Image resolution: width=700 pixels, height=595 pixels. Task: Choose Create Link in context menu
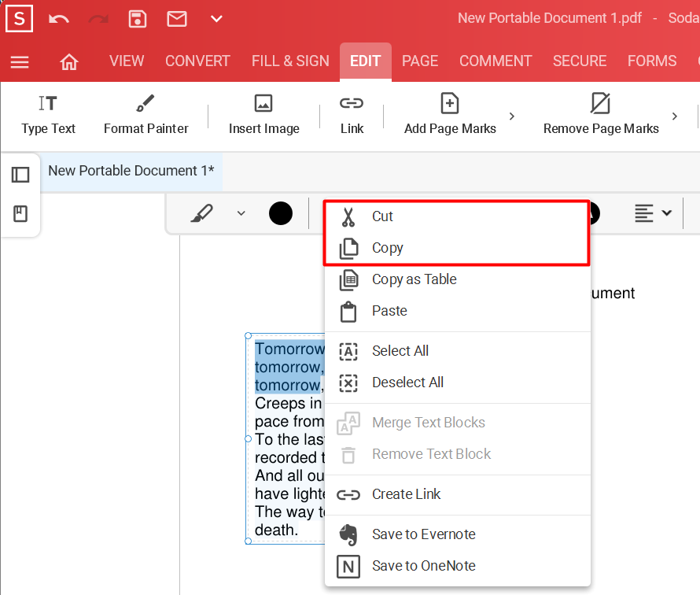[x=457, y=494]
